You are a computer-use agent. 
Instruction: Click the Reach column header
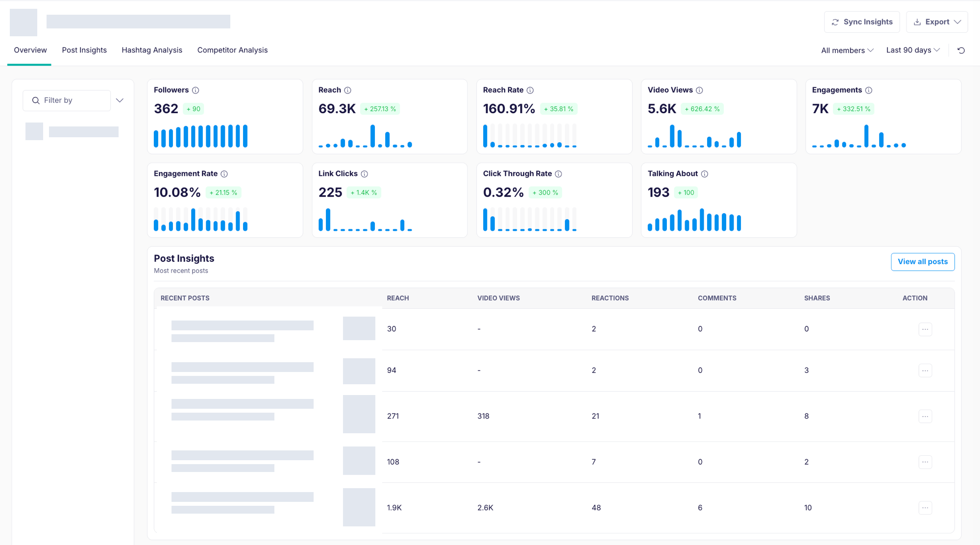pyautogui.click(x=398, y=298)
